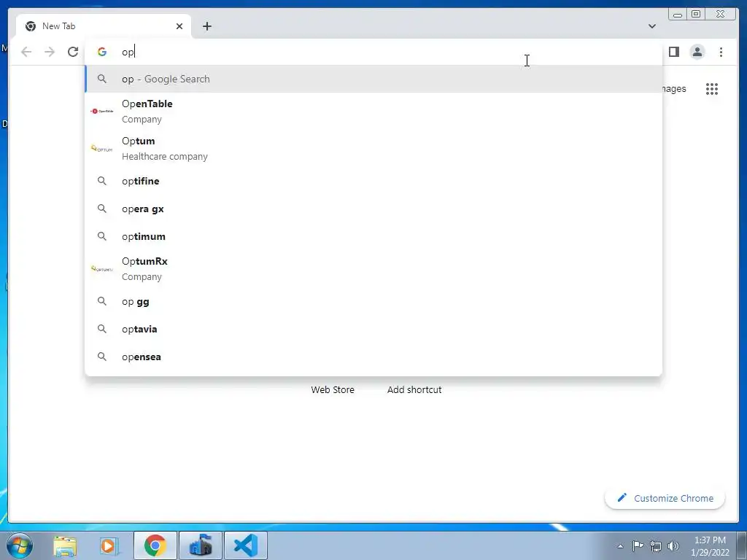Open Visual Studio Code from taskbar
The width and height of the screenshot is (747, 560).
[246, 545]
